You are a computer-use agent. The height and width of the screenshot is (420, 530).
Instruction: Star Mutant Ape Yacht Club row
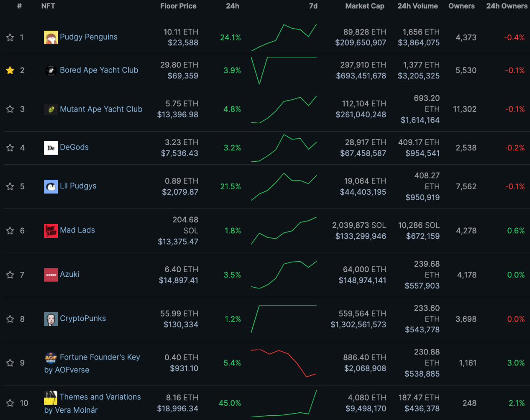(10, 109)
